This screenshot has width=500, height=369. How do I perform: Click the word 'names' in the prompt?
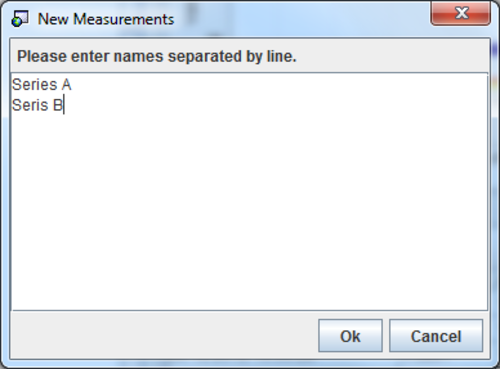pos(139,57)
